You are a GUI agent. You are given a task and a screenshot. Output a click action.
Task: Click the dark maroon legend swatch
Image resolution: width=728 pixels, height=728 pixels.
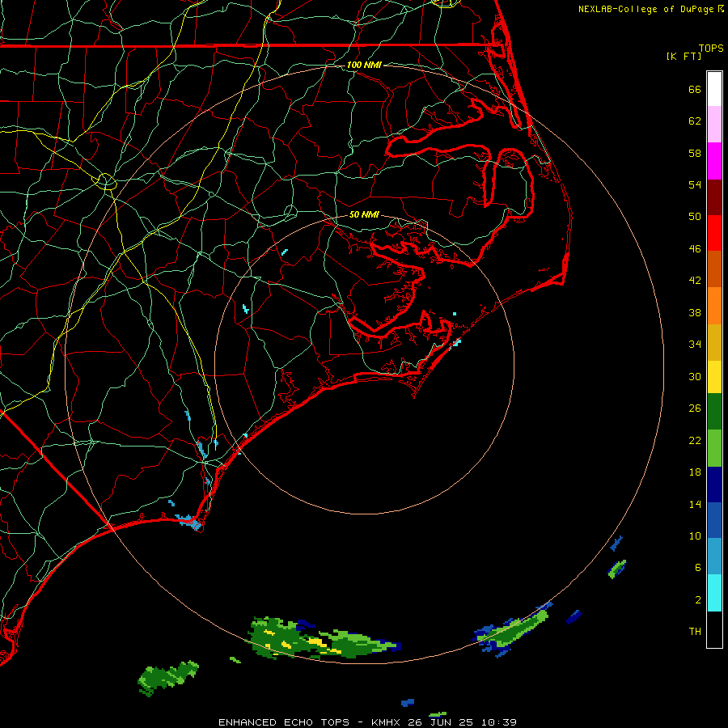tap(714, 197)
